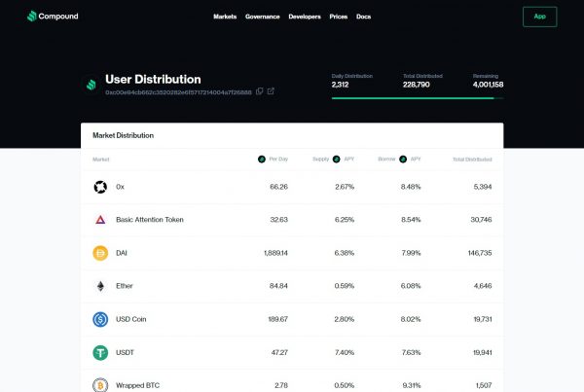Click DAI total distributed 146,735
The height and width of the screenshot is (392, 584).
pos(480,253)
